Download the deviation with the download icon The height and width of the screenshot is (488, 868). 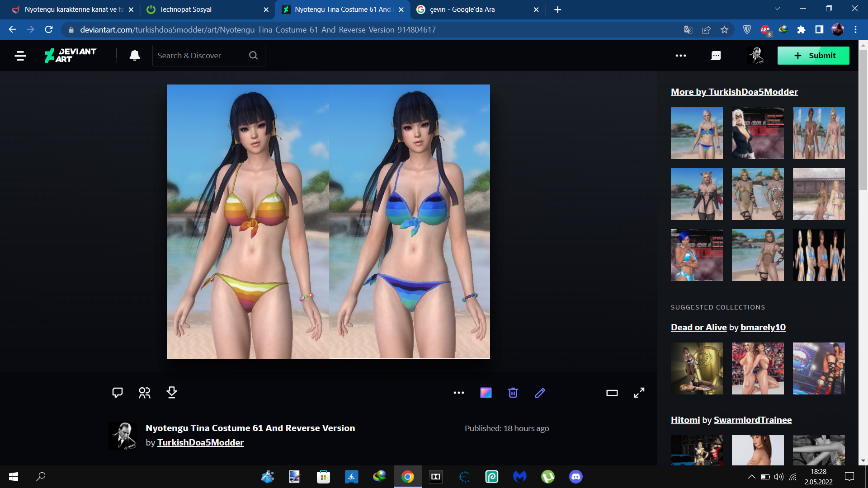click(x=172, y=393)
